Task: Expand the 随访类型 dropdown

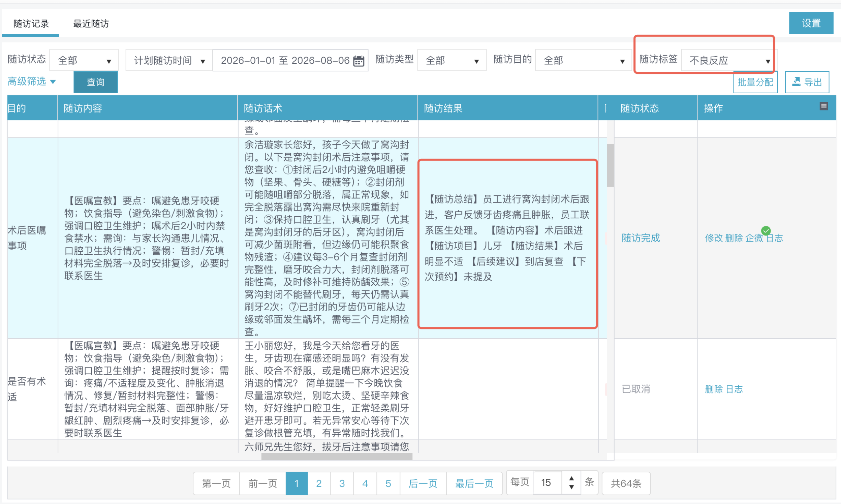Action: [x=452, y=60]
